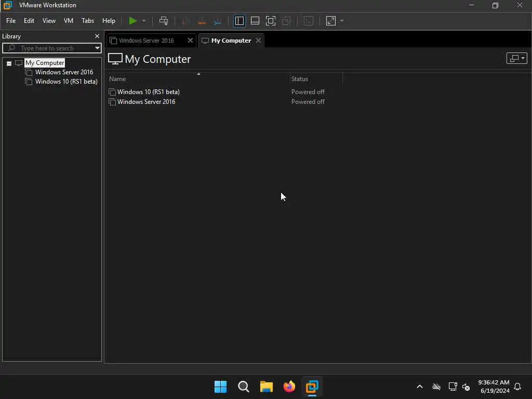Viewport: 532px width, 399px height.
Task: Click the Unity mode toolbar icon
Action: click(286, 21)
